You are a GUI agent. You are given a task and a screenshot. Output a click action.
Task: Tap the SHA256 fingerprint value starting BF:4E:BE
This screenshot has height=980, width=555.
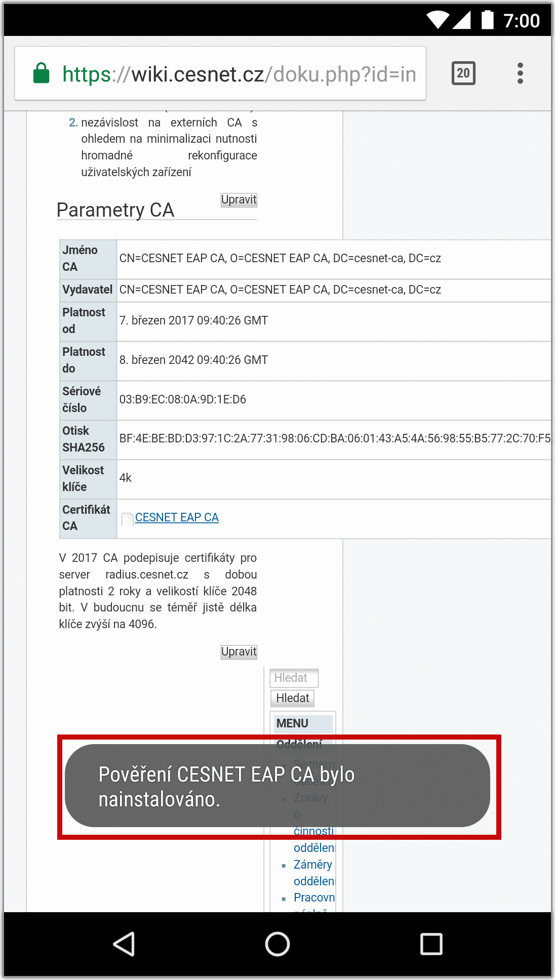(x=335, y=438)
